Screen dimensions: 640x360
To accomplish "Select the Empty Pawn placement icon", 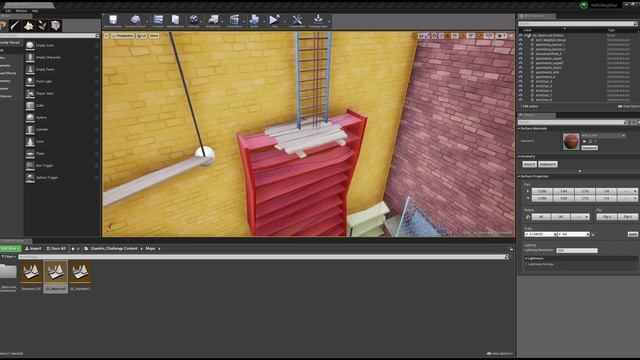I will 30,69.
